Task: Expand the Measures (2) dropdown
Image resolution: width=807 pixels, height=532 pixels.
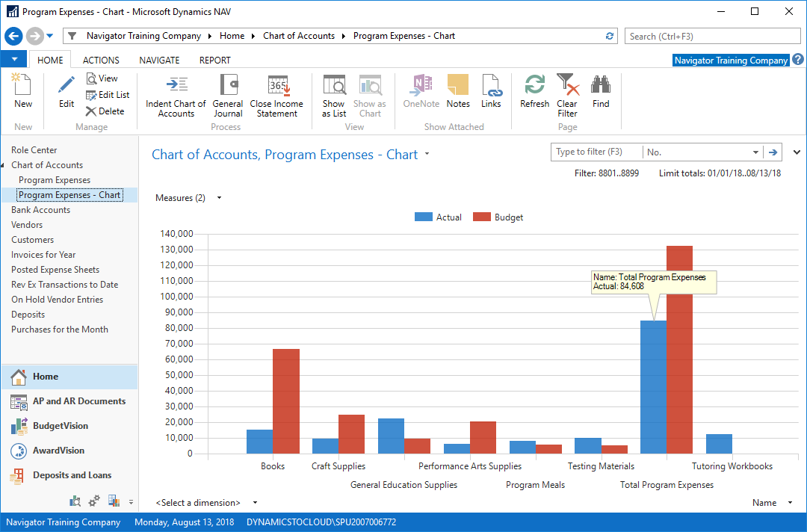Action: tap(219, 198)
